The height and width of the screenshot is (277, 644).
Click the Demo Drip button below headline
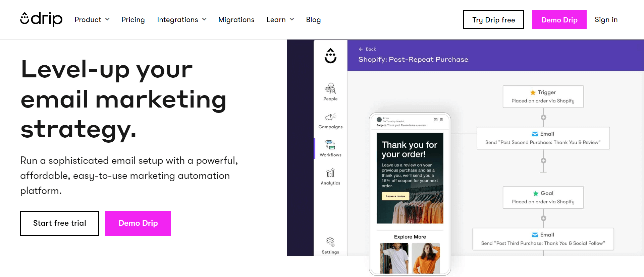[x=138, y=223]
